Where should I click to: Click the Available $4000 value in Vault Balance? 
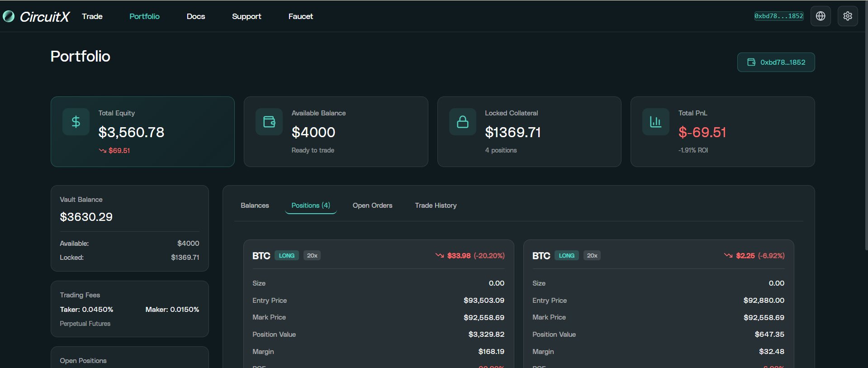click(x=188, y=244)
